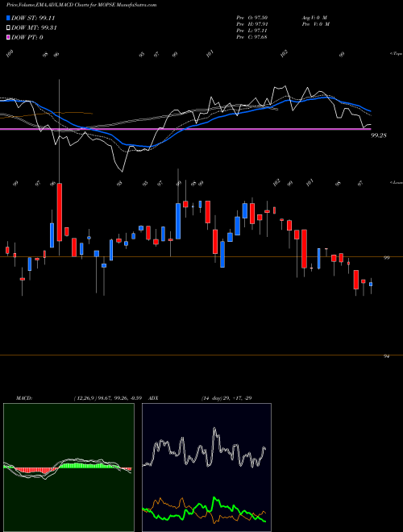This screenshot has height=532, width=403.
Task: Open the ADX indicator chart thumbnail
Action: point(206,468)
